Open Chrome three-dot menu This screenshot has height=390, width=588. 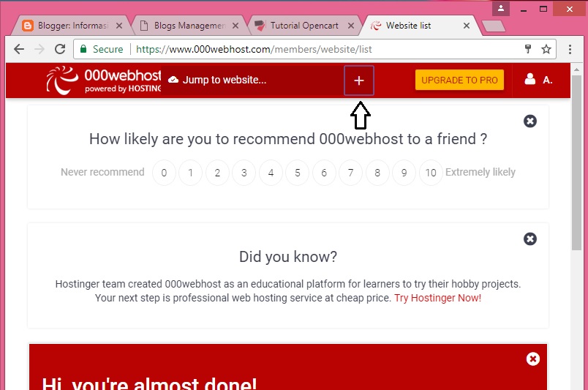tap(570, 49)
